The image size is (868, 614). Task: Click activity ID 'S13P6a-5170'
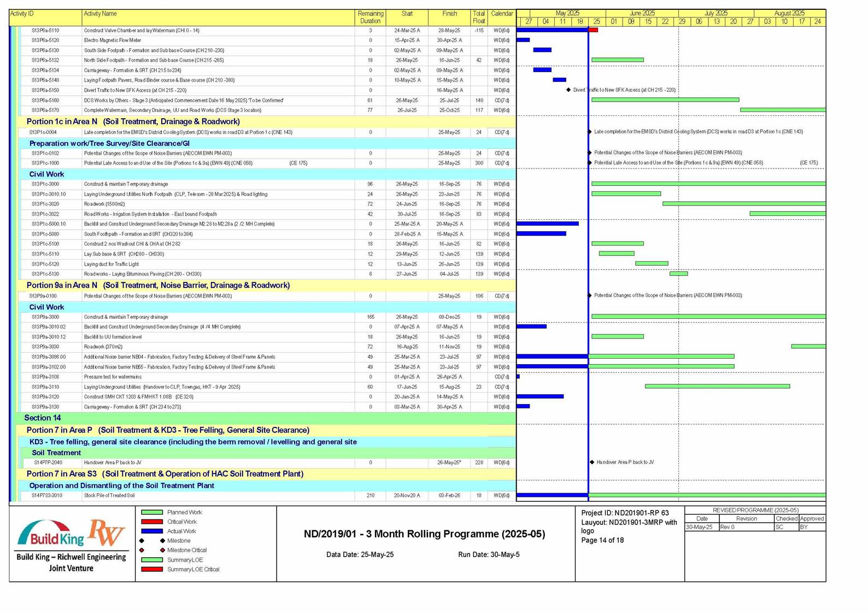[45, 110]
